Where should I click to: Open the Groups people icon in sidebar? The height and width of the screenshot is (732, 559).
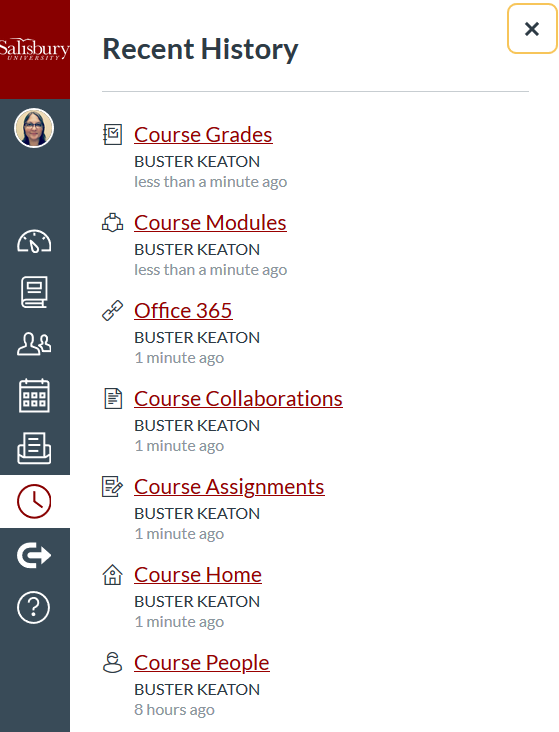(x=34, y=344)
